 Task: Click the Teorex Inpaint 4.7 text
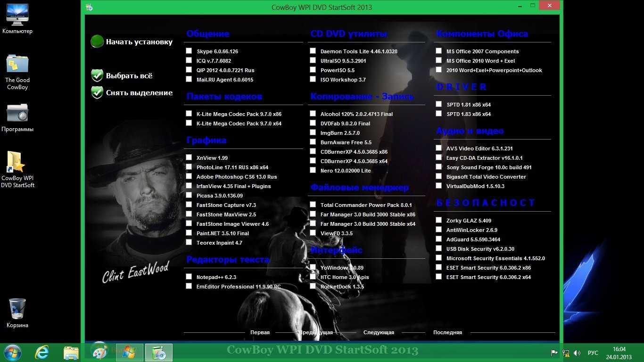pyautogui.click(x=219, y=243)
